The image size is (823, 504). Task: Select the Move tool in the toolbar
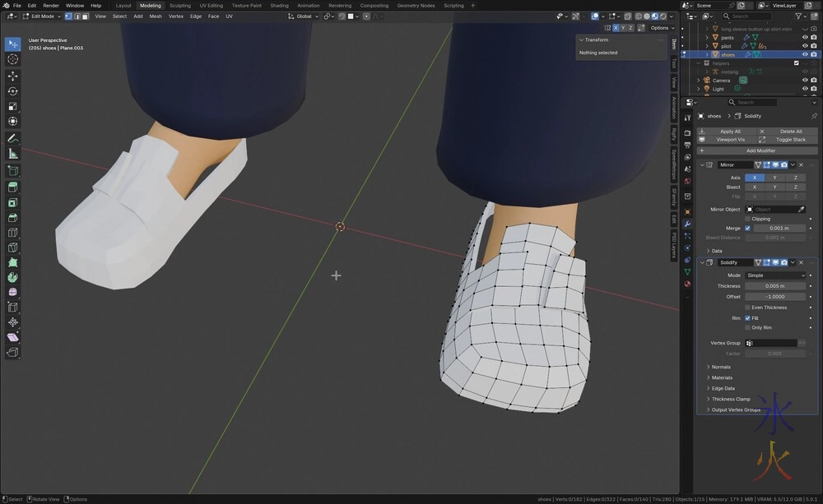pos(13,76)
